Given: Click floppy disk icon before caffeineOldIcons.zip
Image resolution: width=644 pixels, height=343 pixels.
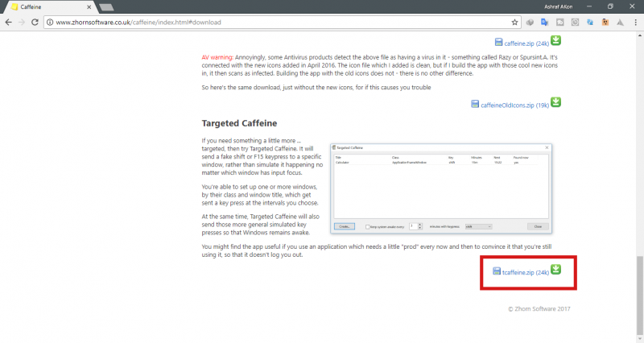Looking at the screenshot, I should pyautogui.click(x=475, y=104).
